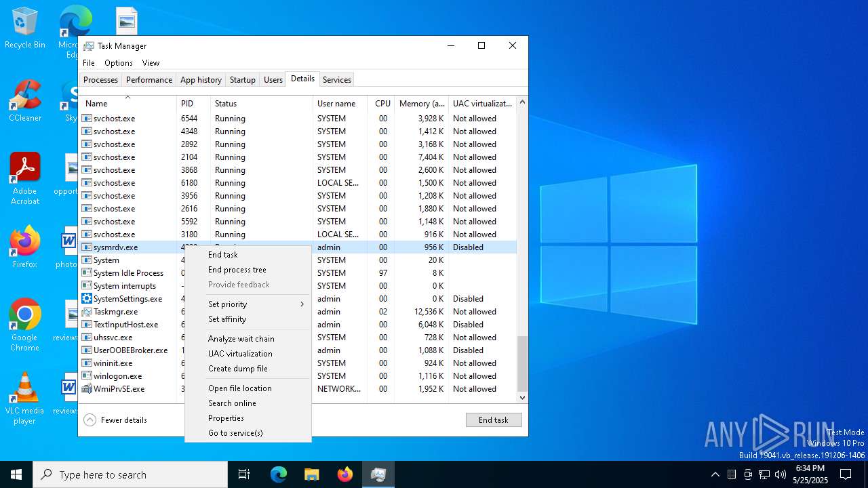Sort by UAC virtualization column header
Image resolution: width=868 pixels, height=488 pixels.
tap(482, 104)
